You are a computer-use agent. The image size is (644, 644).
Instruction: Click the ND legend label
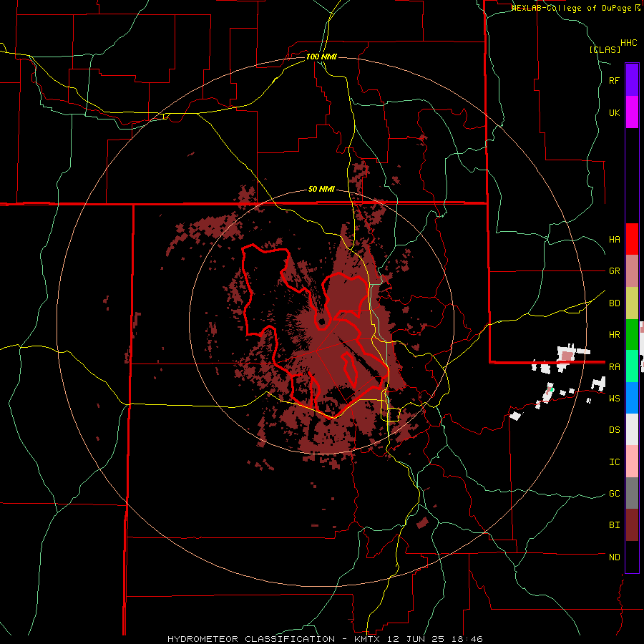click(615, 557)
